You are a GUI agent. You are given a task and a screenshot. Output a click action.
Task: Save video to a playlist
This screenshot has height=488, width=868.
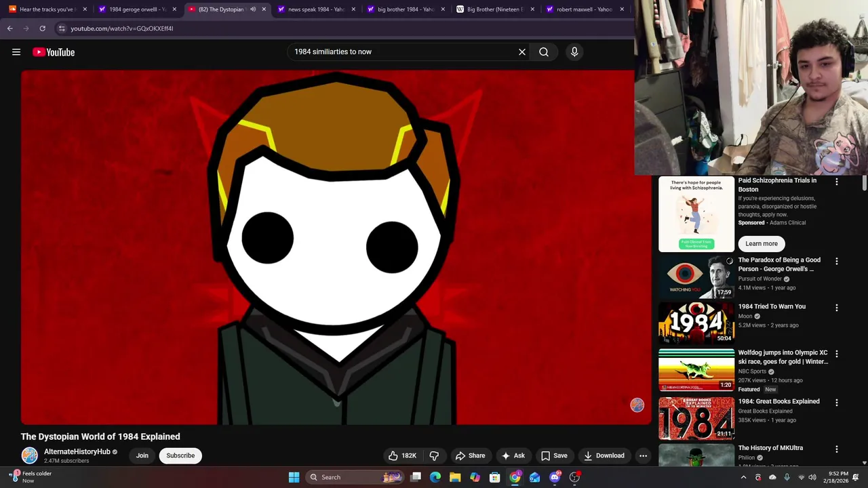[x=554, y=455]
